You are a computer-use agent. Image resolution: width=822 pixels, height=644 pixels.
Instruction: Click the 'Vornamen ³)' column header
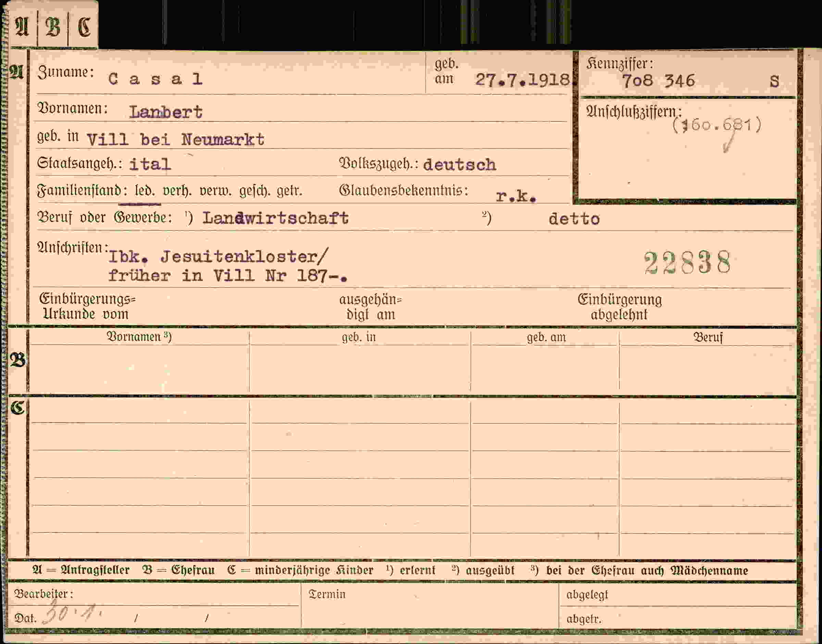[139, 336]
